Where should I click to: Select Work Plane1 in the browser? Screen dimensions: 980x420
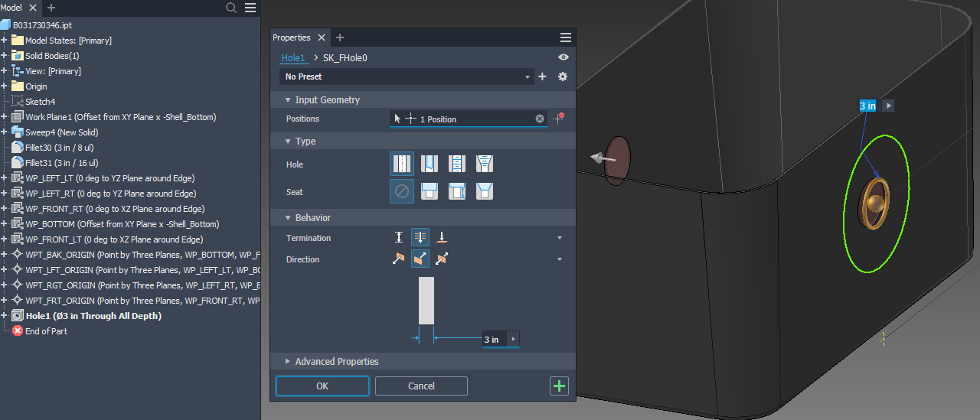click(x=121, y=116)
